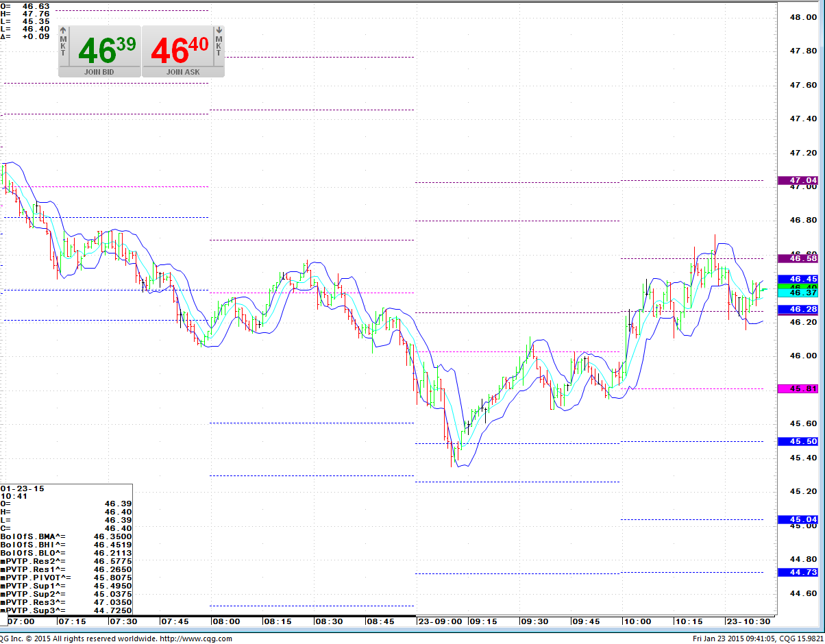Click the 46.20 price scale value
The image size is (825, 644).
tap(803, 322)
